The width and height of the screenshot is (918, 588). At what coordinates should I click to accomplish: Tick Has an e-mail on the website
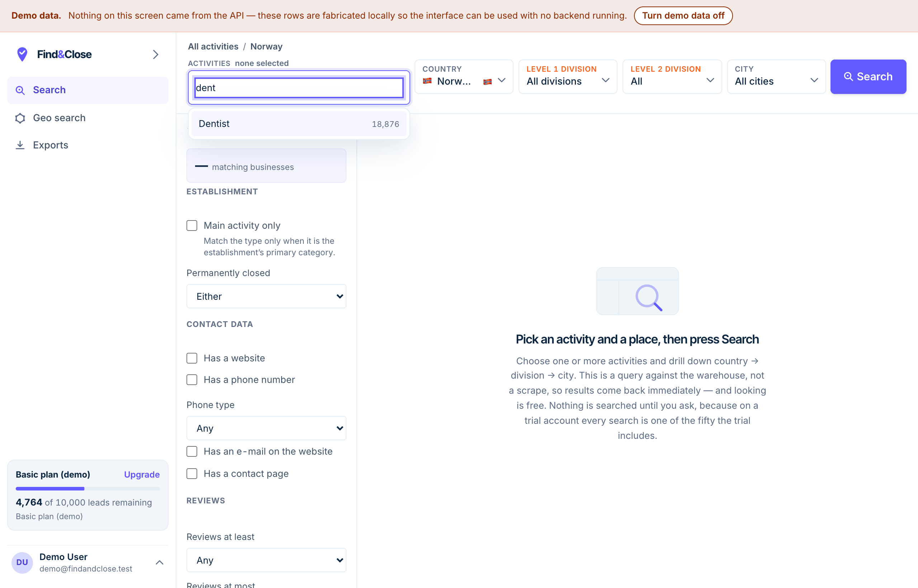click(192, 451)
